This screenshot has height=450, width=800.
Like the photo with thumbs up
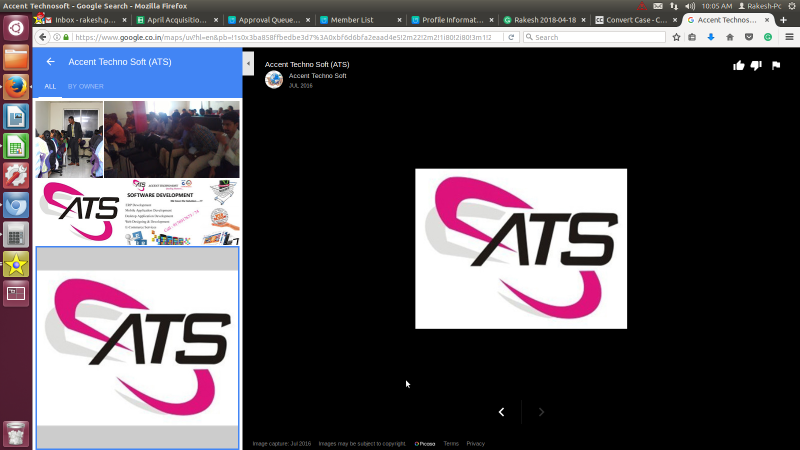pyautogui.click(x=739, y=65)
